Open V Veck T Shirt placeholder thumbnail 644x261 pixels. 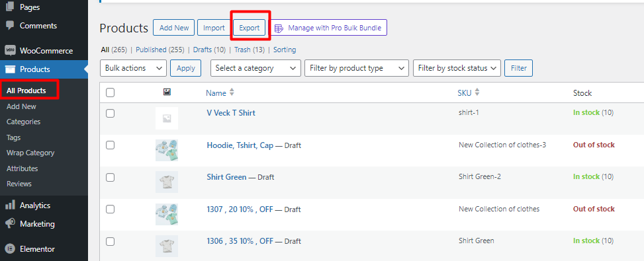coord(167,118)
